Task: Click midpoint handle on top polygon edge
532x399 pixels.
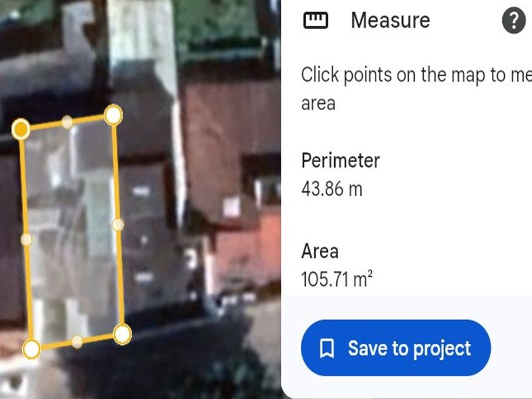Action: (x=67, y=122)
